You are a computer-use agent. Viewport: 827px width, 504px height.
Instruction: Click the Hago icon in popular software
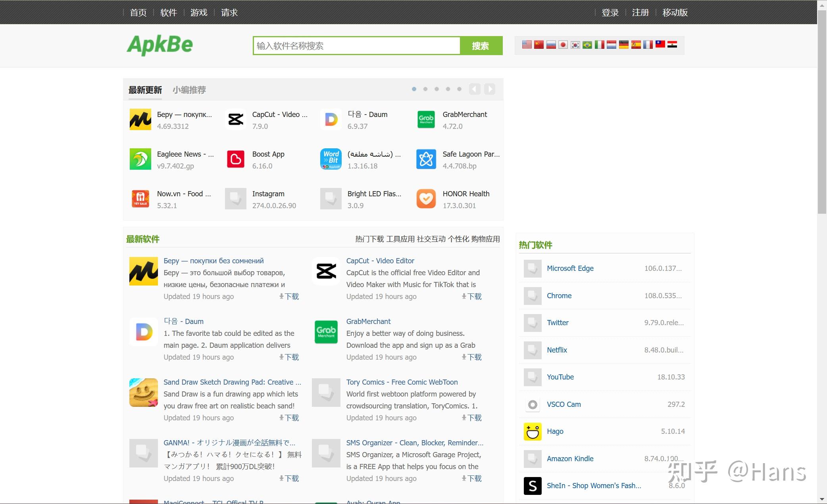coord(533,431)
